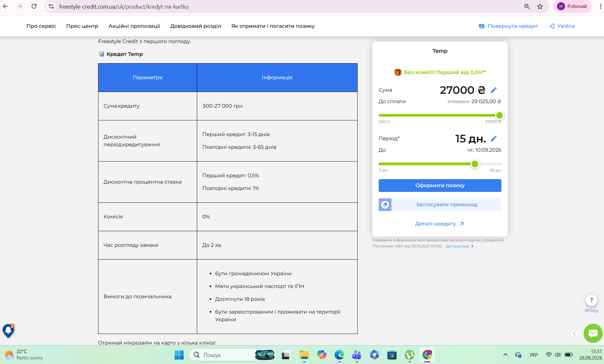This screenshot has height=364, width=604.
Task: Open battery status in system tray
Action: pos(569,355)
